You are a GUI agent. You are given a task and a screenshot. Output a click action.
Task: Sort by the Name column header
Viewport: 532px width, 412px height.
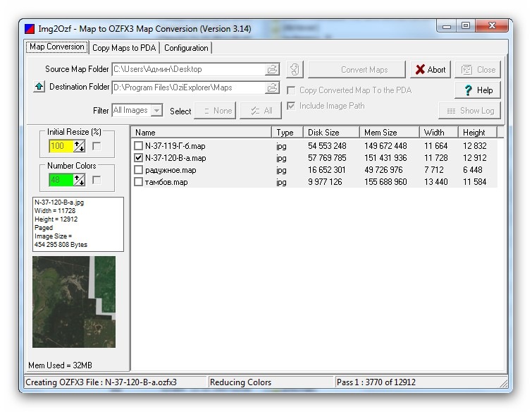pos(202,133)
